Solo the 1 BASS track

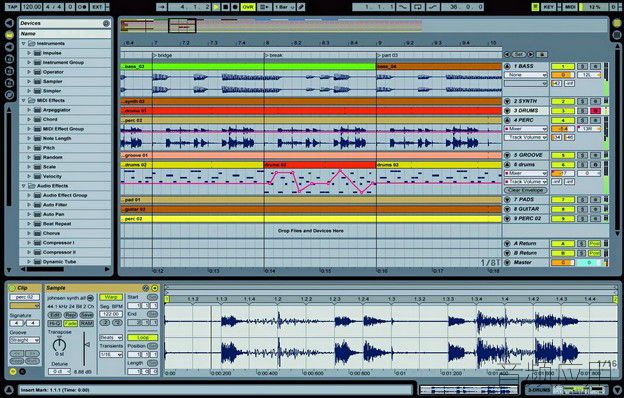tap(582, 66)
